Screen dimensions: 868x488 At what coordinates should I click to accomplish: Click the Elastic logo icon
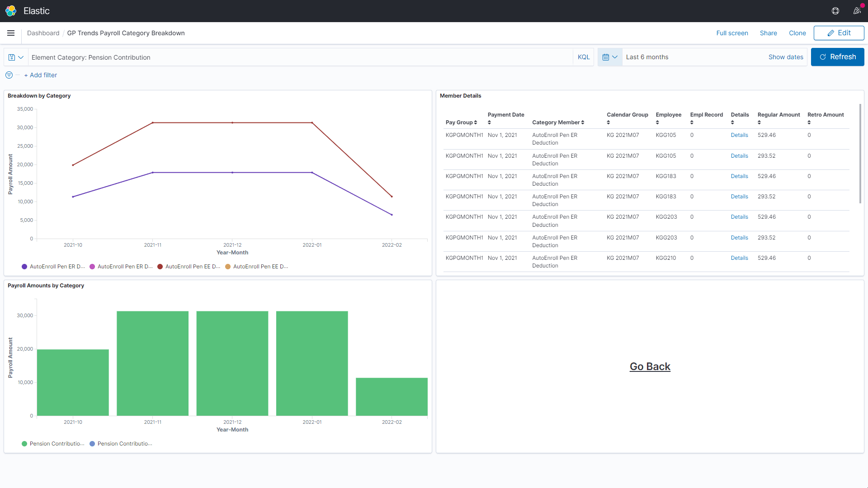click(x=11, y=11)
